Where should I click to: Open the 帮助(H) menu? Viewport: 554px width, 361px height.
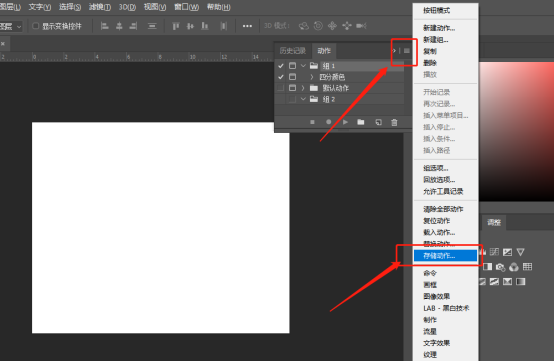click(x=219, y=7)
